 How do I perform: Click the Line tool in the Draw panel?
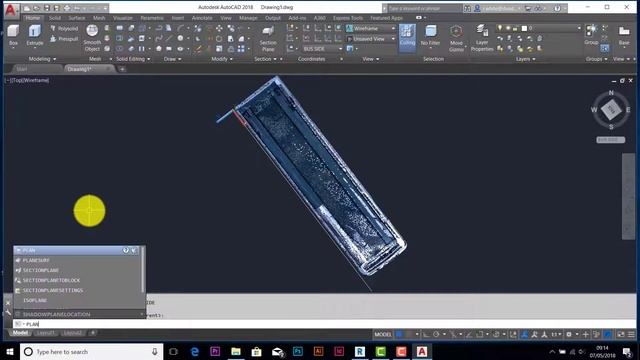tap(169, 38)
